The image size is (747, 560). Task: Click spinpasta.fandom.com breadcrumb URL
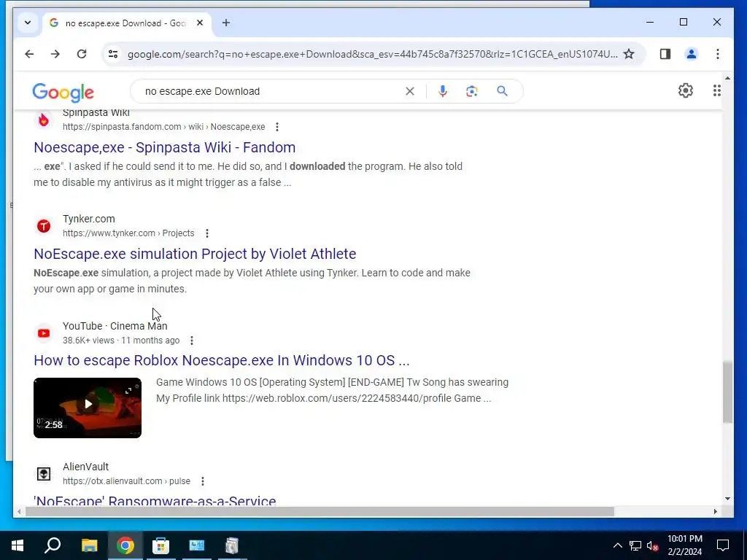point(164,127)
